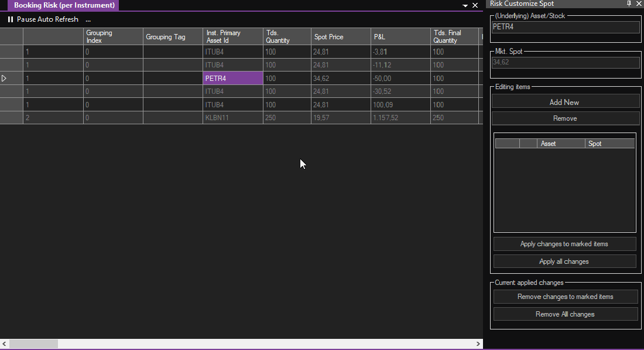644x350 pixels.
Task: Open the toolbar overflow ellipsis menu
Action: [x=88, y=19]
